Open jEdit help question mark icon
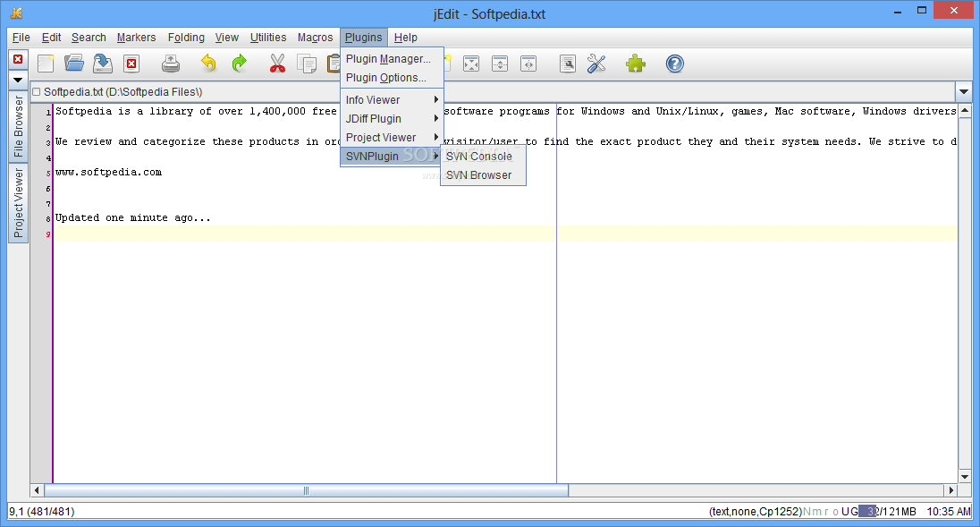Image resolution: width=980 pixels, height=527 pixels. [675, 64]
